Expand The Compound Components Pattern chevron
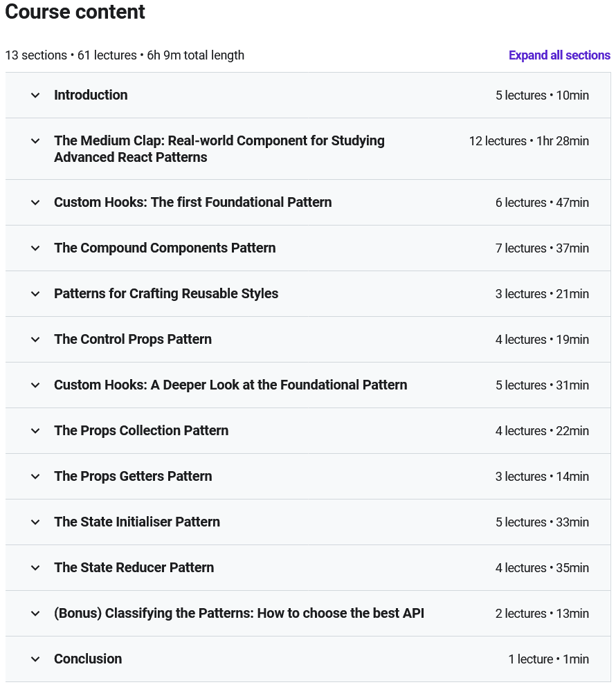Image resolution: width=616 pixels, height=687 pixels. tap(35, 248)
